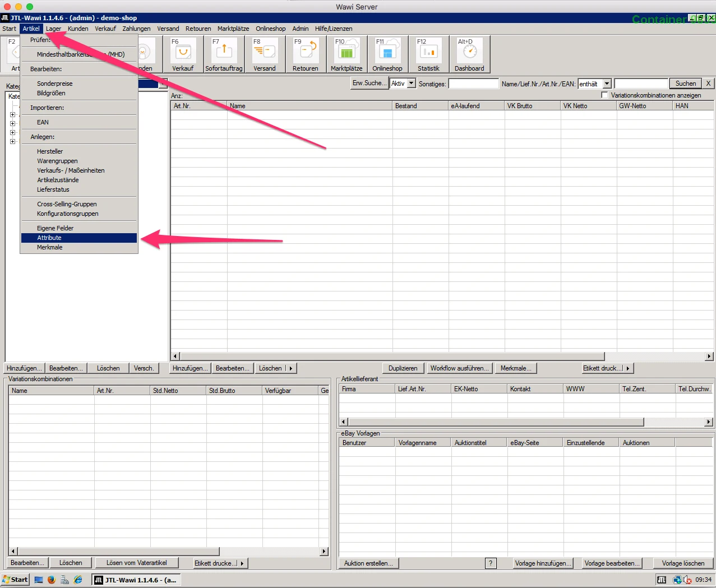Click the Duplizieren button
The height and width of the screenshot is (588, 716).
pyautogui.click(x=403, y=368)
